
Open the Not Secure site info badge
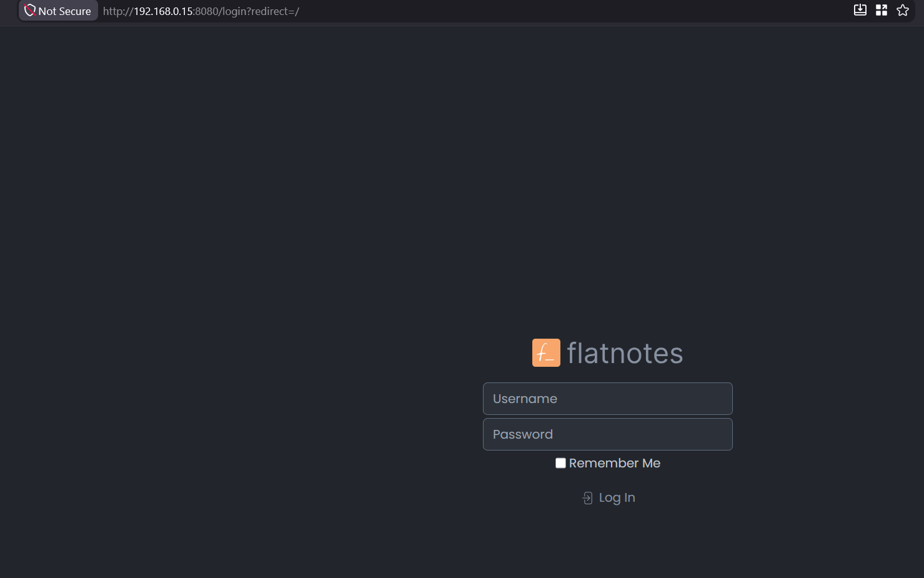tap(58, 11)
